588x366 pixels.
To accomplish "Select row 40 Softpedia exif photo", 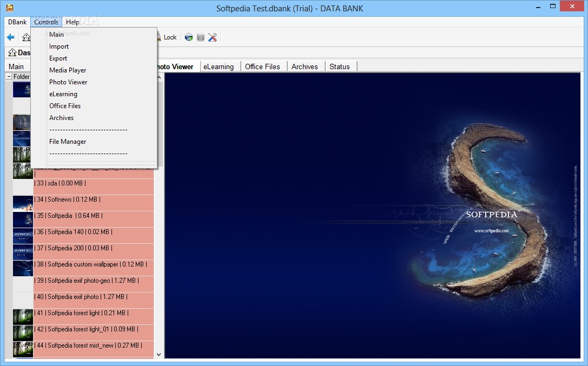I will pos(94,300).
